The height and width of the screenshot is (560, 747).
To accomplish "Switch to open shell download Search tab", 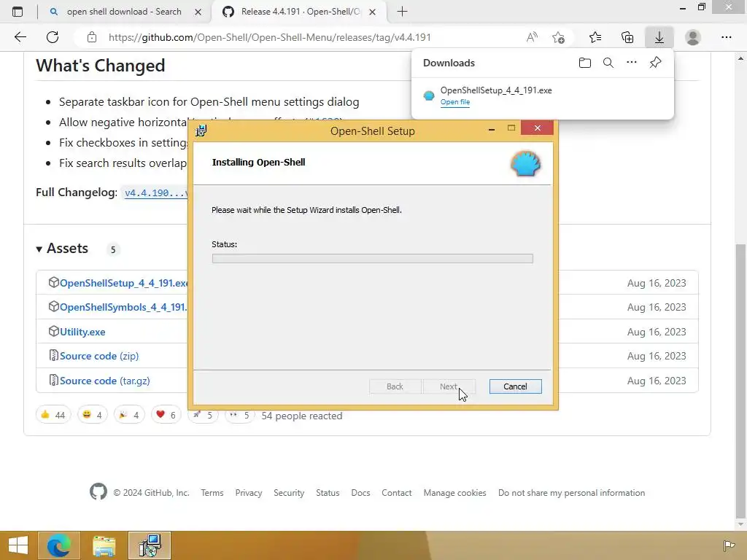I will point(124,12).
